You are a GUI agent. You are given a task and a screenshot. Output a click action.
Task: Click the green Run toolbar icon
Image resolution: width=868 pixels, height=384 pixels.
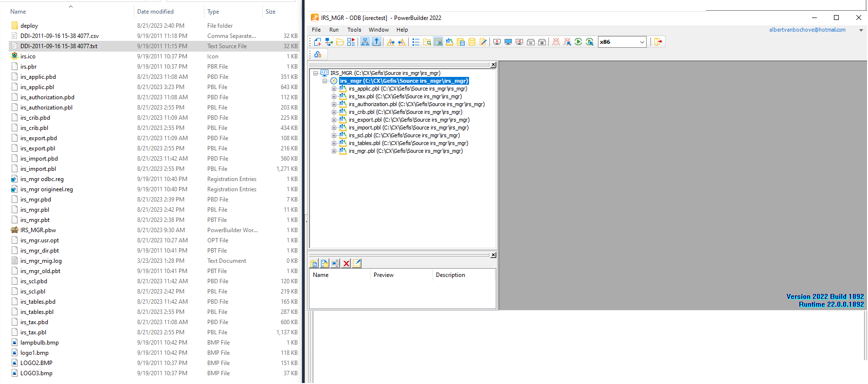tap(579, 42)
